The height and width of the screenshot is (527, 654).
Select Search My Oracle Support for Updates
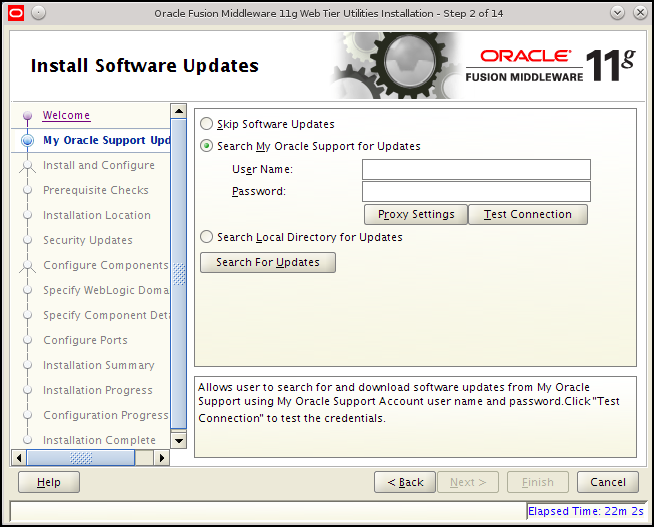206,146
